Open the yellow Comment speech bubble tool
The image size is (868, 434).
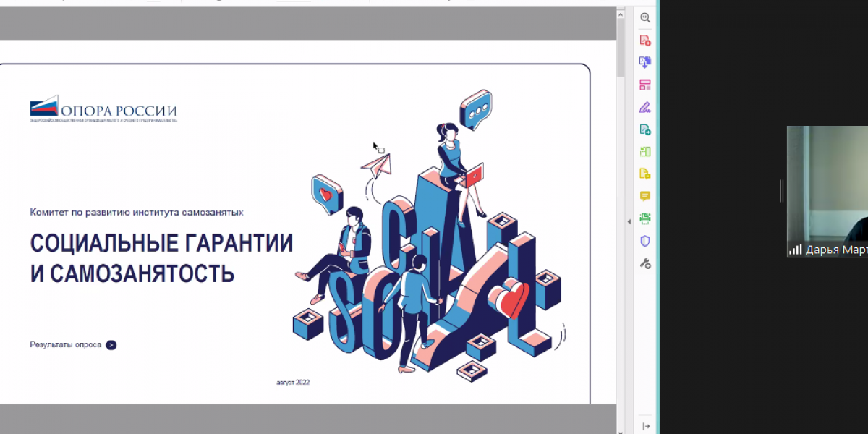(x=644, y=196)
